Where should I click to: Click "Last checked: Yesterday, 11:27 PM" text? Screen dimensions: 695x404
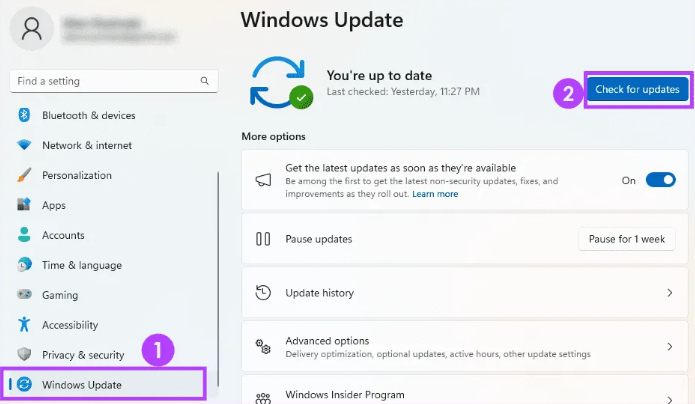click(403, 91)
